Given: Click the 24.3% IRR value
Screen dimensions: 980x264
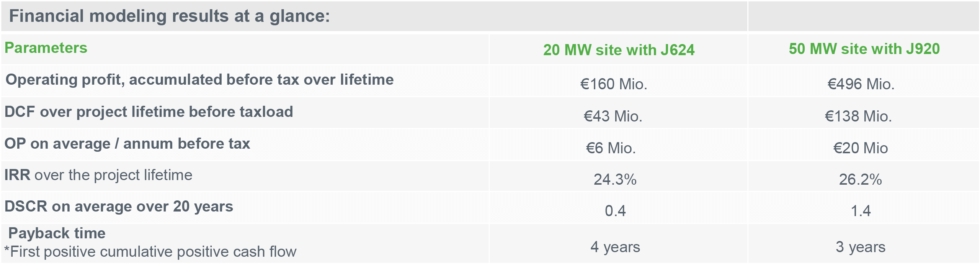Looking at the screenshot, I should pyautogui.click(x=615, y=180).
